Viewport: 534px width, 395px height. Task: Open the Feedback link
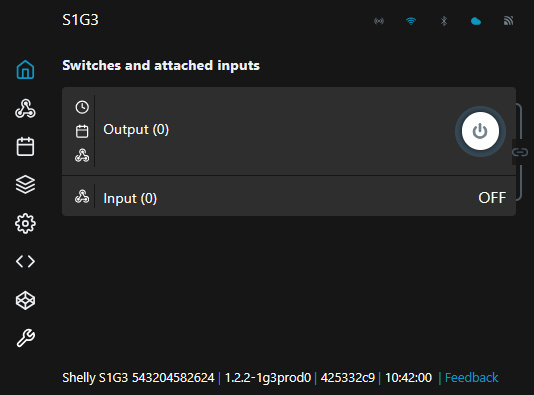471,378
